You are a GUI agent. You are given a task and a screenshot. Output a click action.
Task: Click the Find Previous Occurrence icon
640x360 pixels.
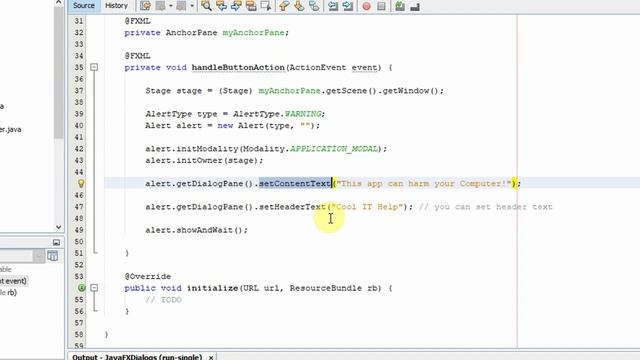click(x=222, y=6)
